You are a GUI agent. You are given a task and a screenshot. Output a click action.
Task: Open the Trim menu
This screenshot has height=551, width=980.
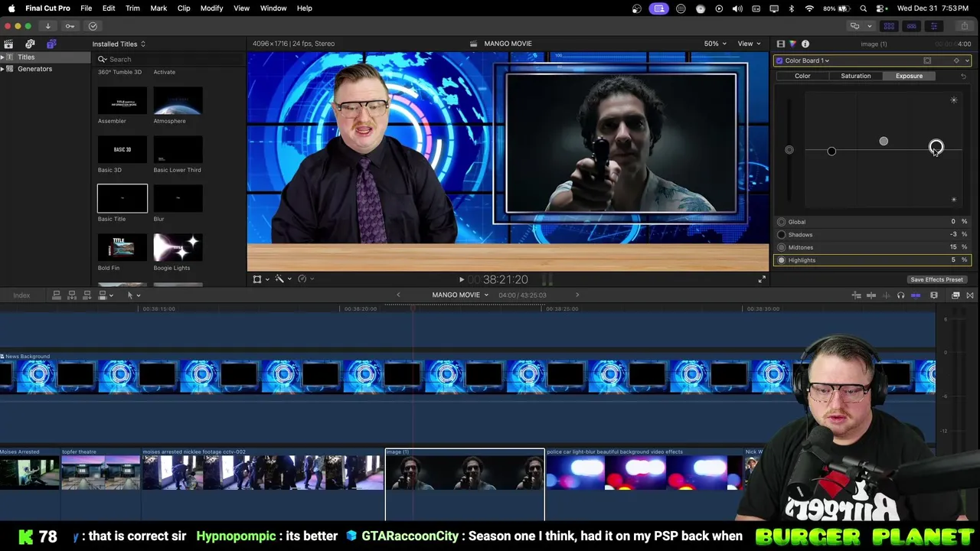point(132,8)
